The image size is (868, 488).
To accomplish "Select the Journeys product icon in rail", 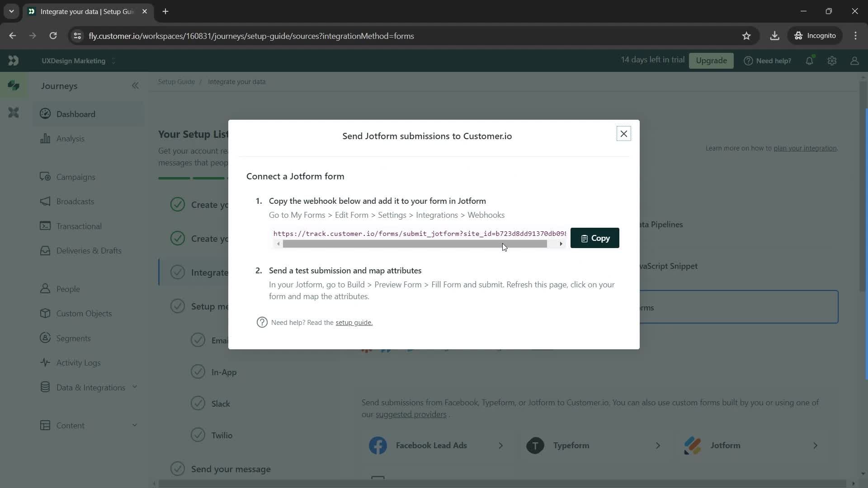I will point(14,85).
